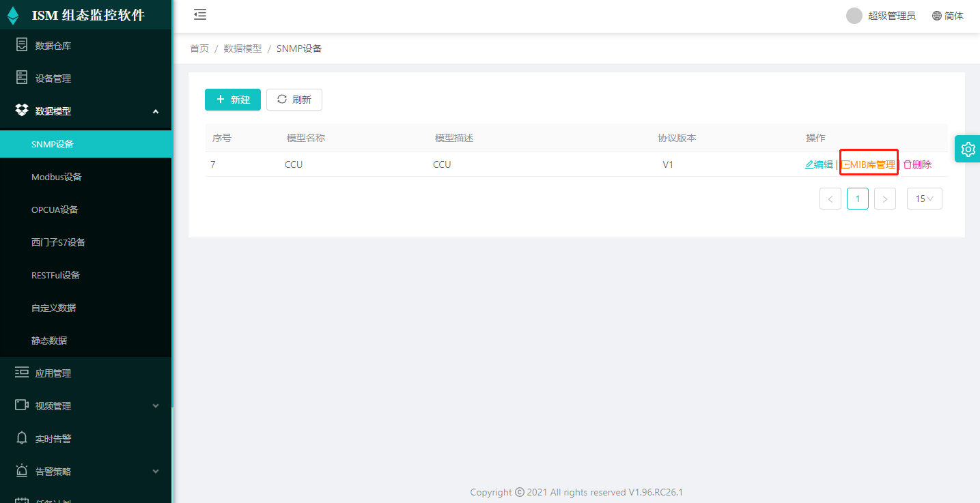Click the super admin avatar icon

tap(854, 16)
